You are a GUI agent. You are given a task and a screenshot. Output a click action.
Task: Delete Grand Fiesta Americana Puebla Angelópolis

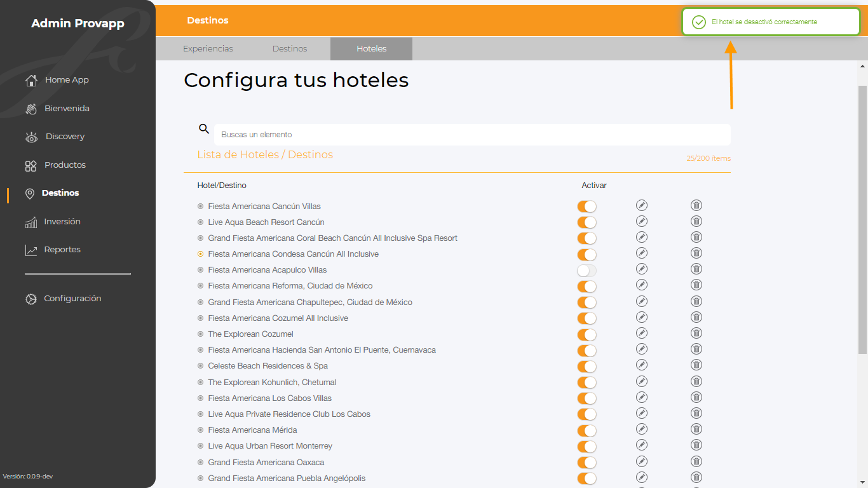click(696, 477)
